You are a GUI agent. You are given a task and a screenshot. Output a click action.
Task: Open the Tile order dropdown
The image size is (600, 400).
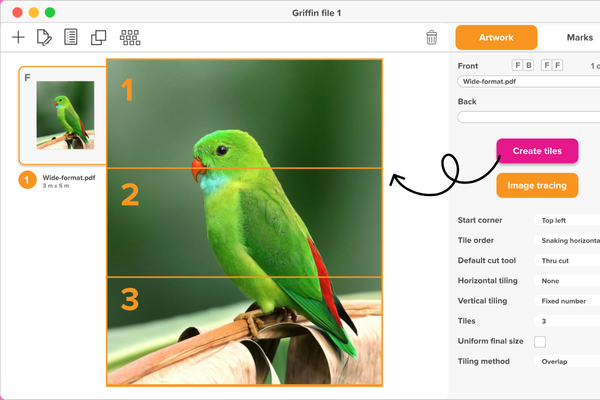pyautogui.click(x=567, y=240)
